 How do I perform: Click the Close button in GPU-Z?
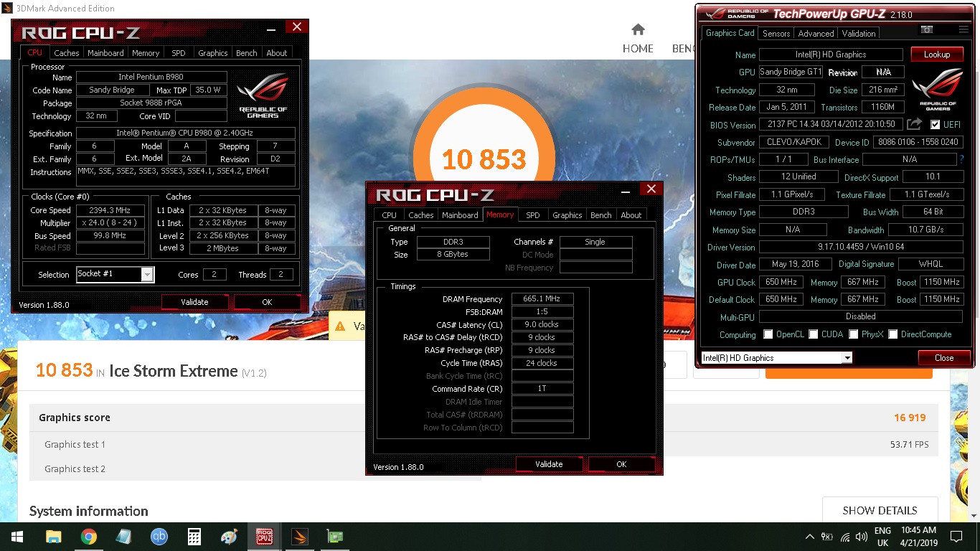[x=944, y=357]
